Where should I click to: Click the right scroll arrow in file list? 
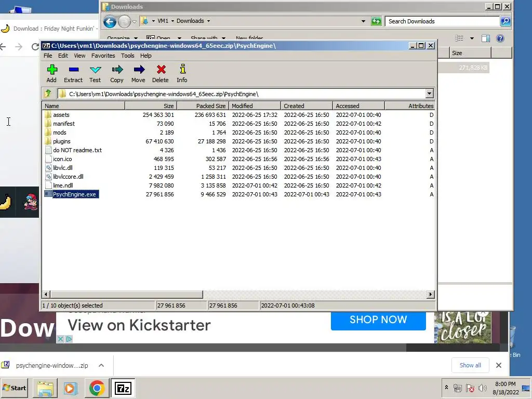click(x=430, y=294)
